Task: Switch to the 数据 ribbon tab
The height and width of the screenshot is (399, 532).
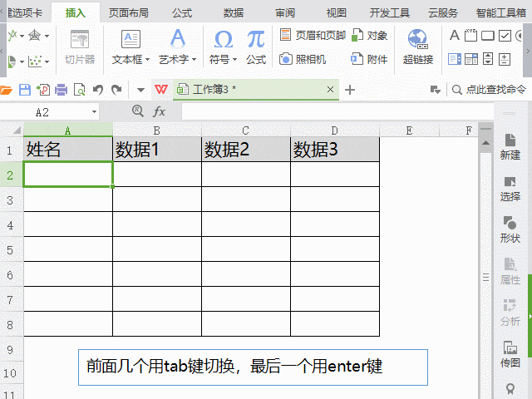Action: click(x=234, y=13)
